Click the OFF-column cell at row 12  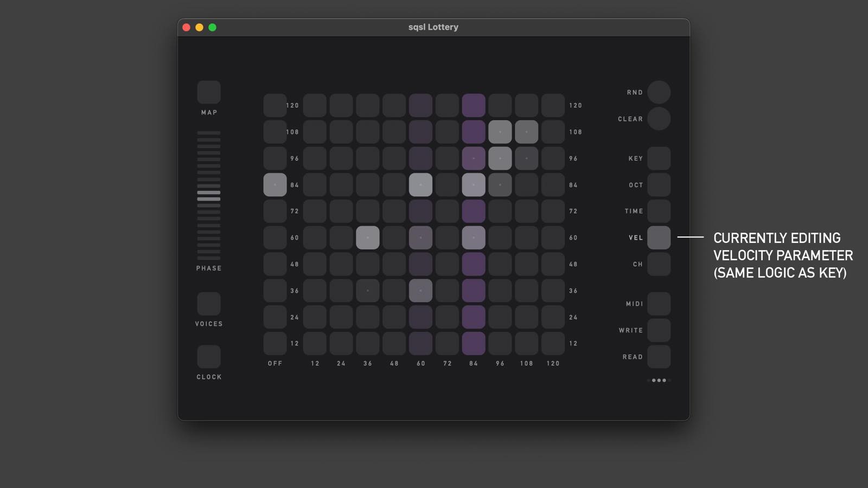[x=275, y=343]
